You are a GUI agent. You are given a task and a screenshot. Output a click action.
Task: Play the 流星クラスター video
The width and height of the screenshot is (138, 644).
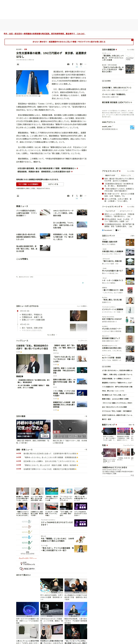(x=70, y=429)
